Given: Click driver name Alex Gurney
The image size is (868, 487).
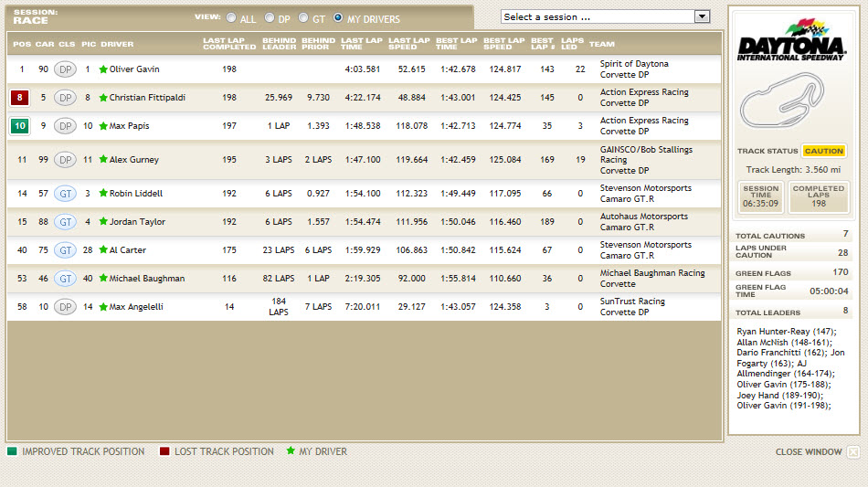Looking at the screenshot, I should 133,160.
